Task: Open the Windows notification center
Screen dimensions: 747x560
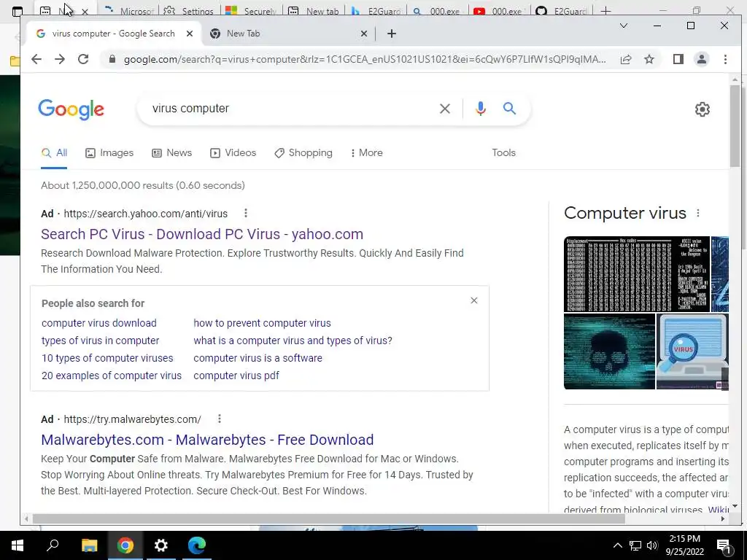Action: tap(724, 545)
